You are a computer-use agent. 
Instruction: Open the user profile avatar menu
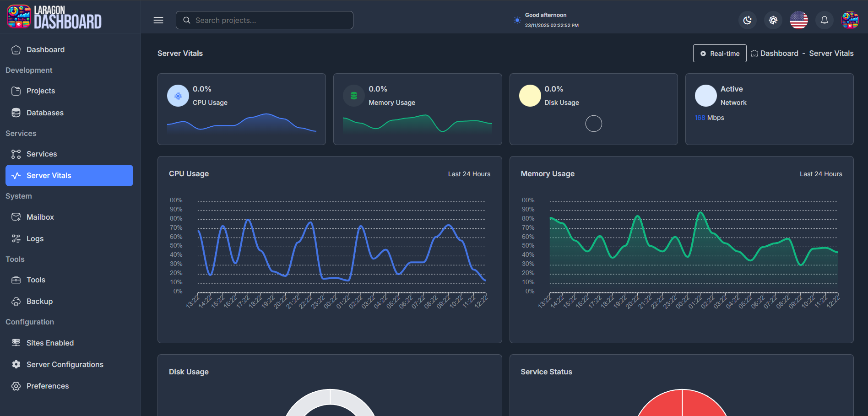(850, 20)
